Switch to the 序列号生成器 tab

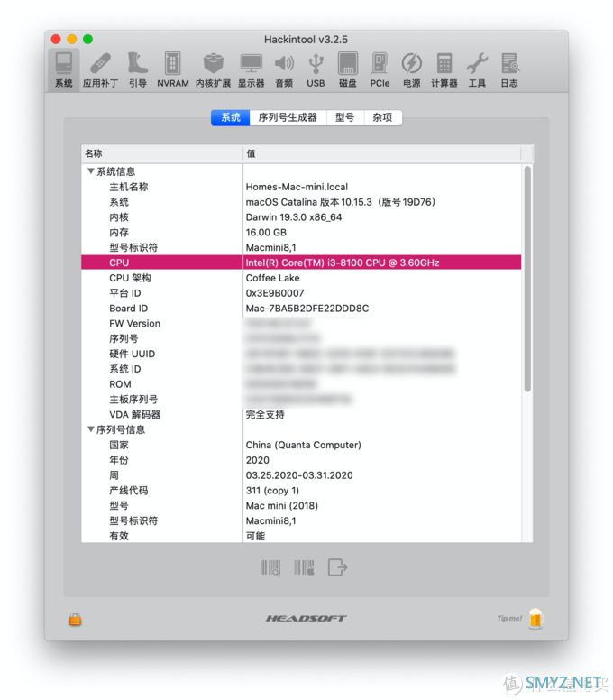288,117
